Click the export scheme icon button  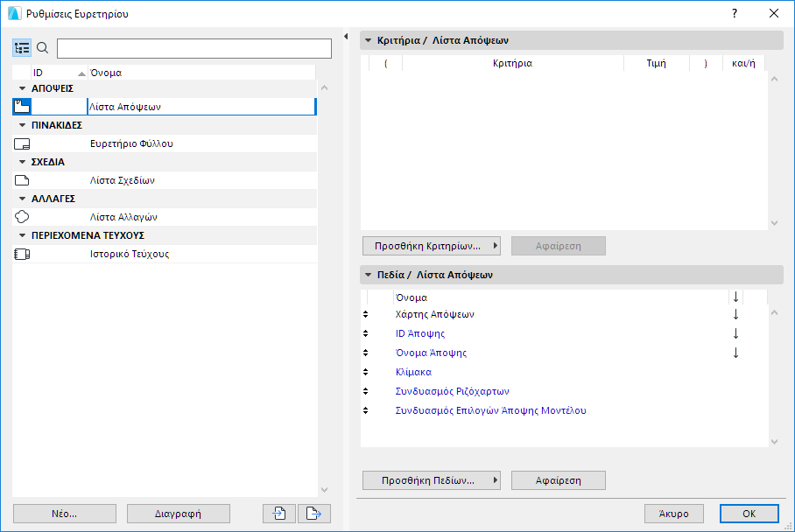pos(313,514)
